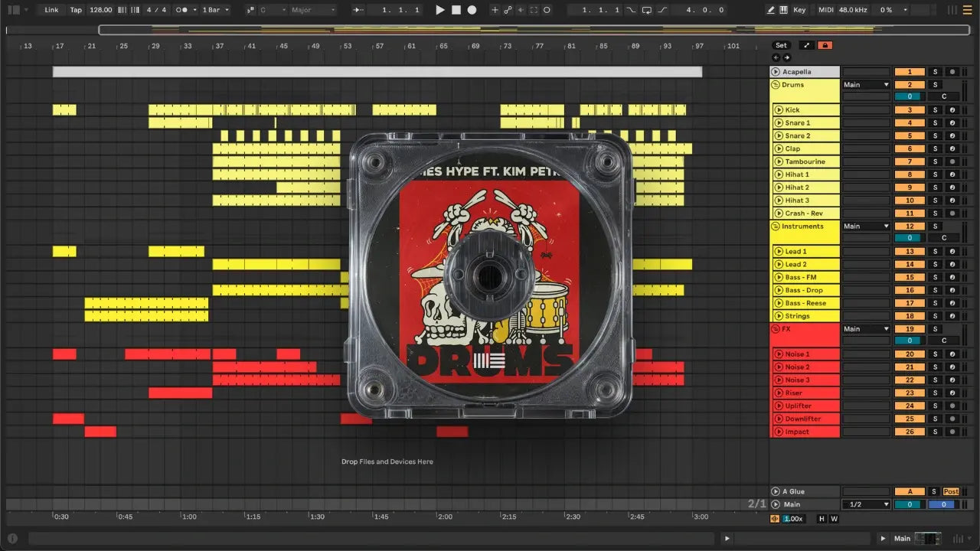980x551 pixels.
Task: Toggle the Punch-Out switch
Action: click(x=662, y=10)
